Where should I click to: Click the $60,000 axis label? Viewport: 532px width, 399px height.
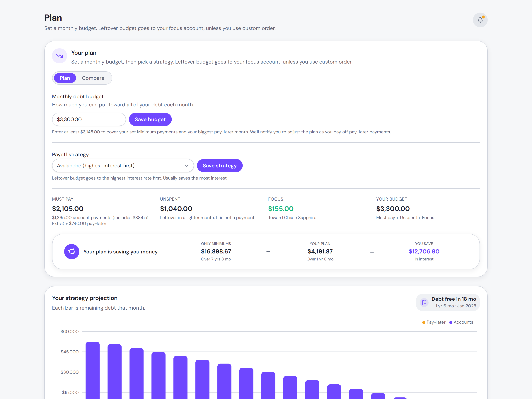(69, 331)
